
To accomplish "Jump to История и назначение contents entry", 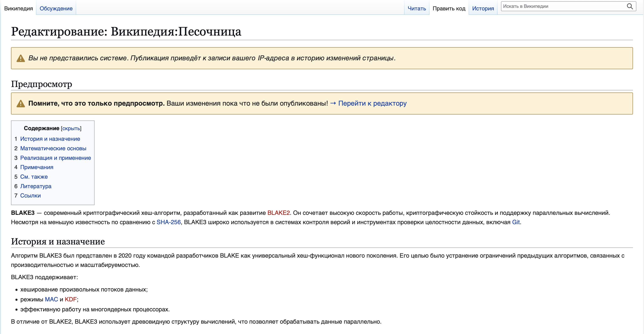I will (x=50, y=139).
